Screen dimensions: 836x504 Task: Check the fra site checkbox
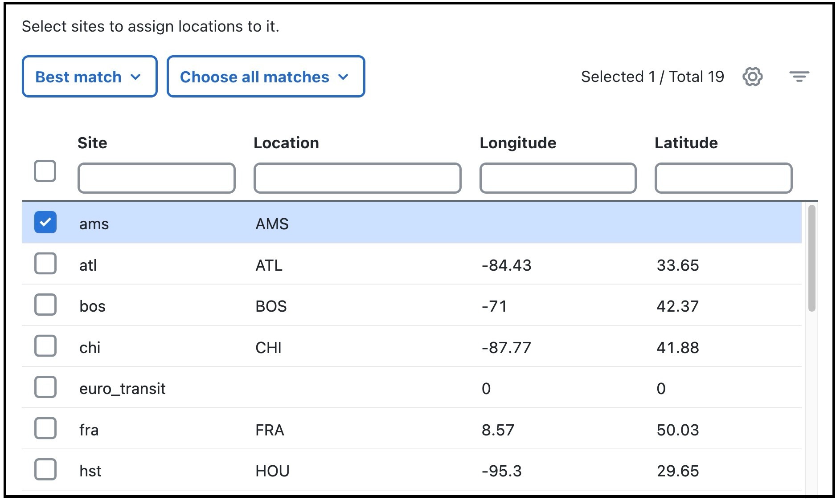(x=45, y=428)
